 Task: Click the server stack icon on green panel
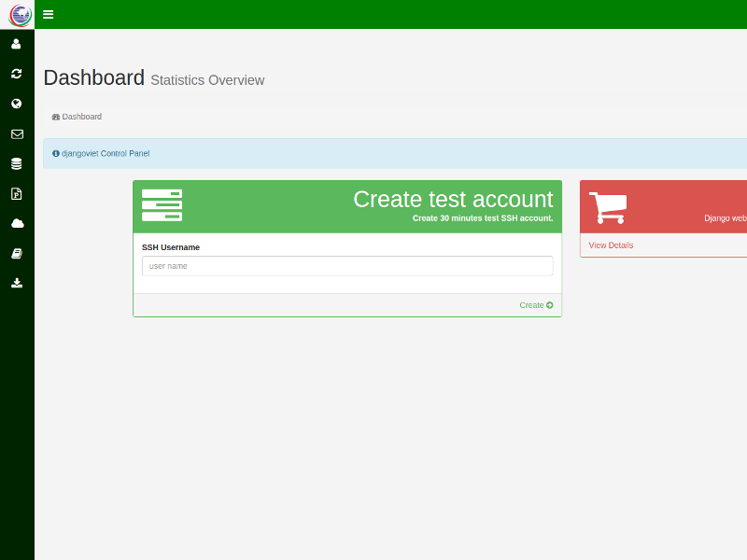[162, 205]
